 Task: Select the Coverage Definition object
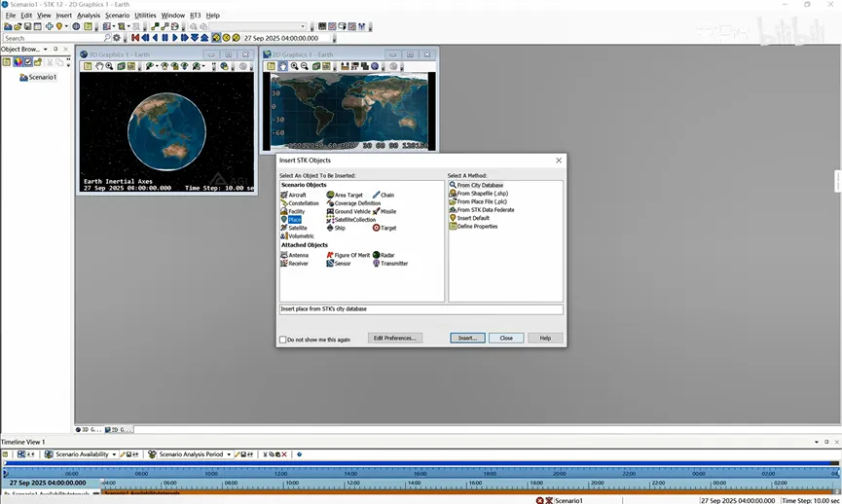click(353, 203)
